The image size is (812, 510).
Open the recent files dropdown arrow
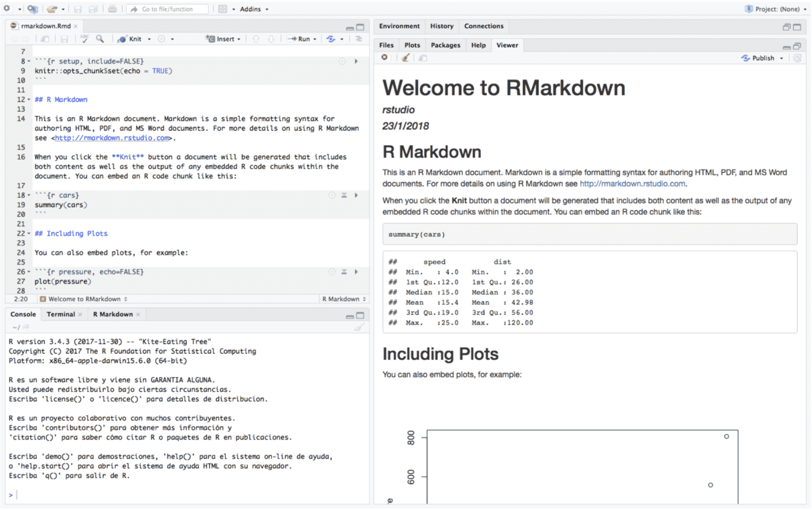[63, 9]
